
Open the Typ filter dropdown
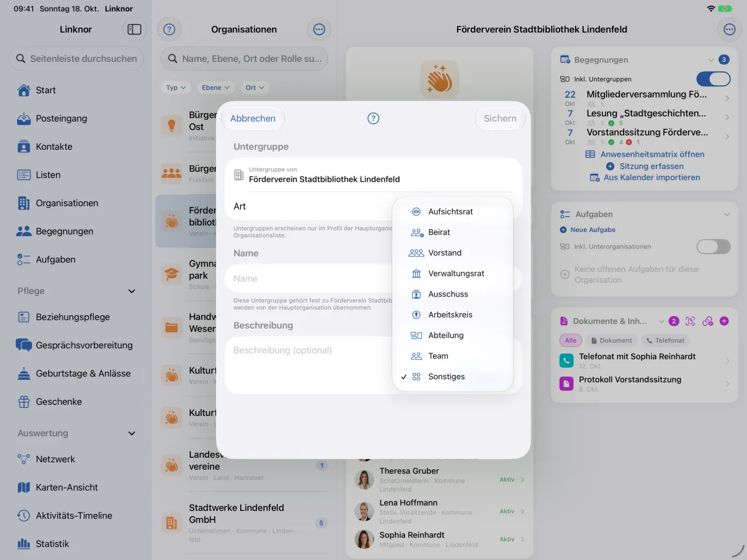(176, 87)
